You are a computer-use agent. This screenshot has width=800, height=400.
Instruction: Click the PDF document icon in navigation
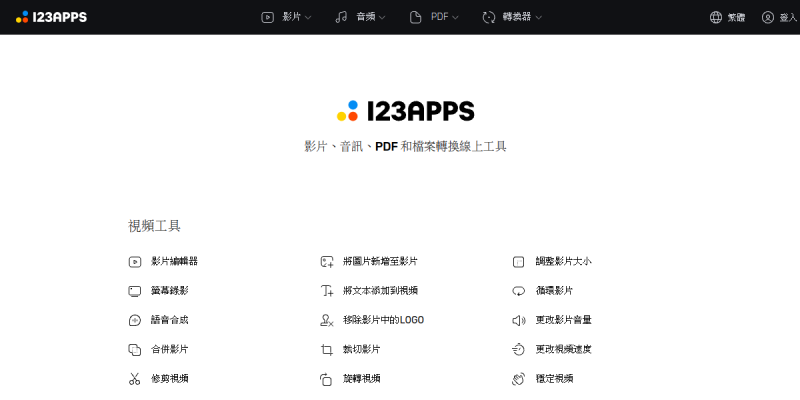(x=416, y=17)
